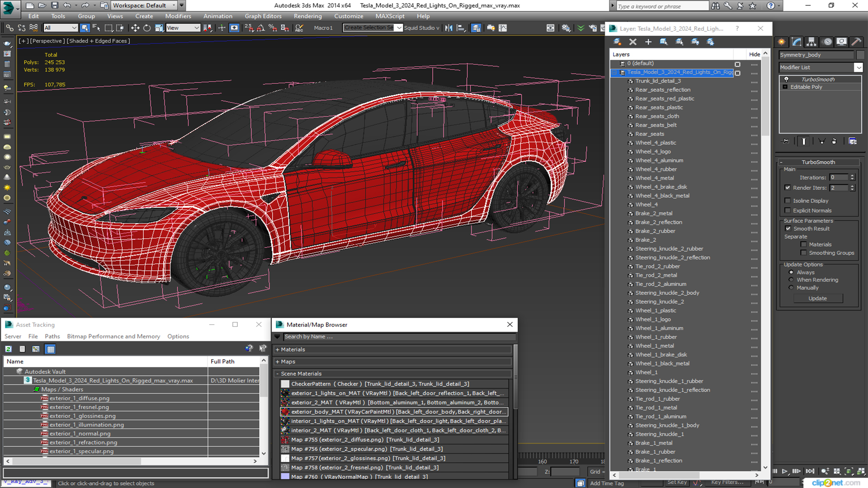The width and height of the screenshot is (868, 488).
Task: Select the Always update option
Action: click(x=791, y=272)
